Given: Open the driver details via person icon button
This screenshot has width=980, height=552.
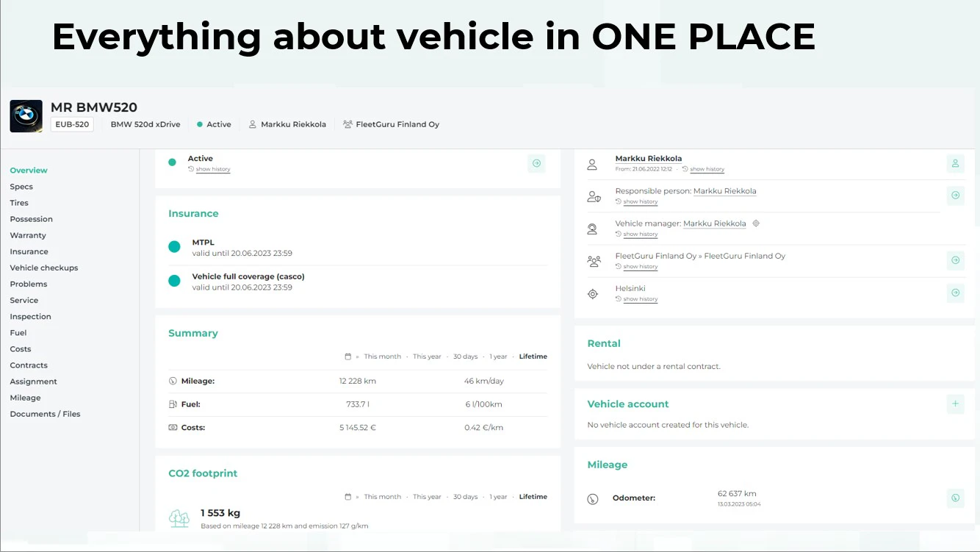Looking at the screenshot, I should [955, 163].
